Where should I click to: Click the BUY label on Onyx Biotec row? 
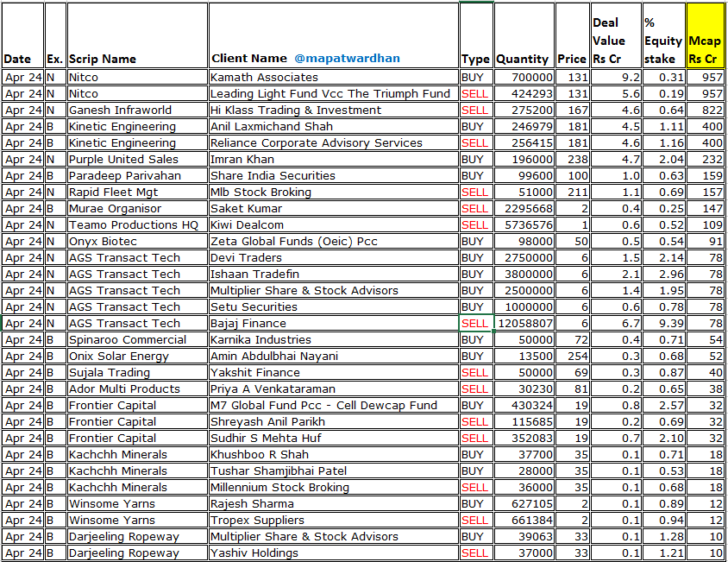475,241
